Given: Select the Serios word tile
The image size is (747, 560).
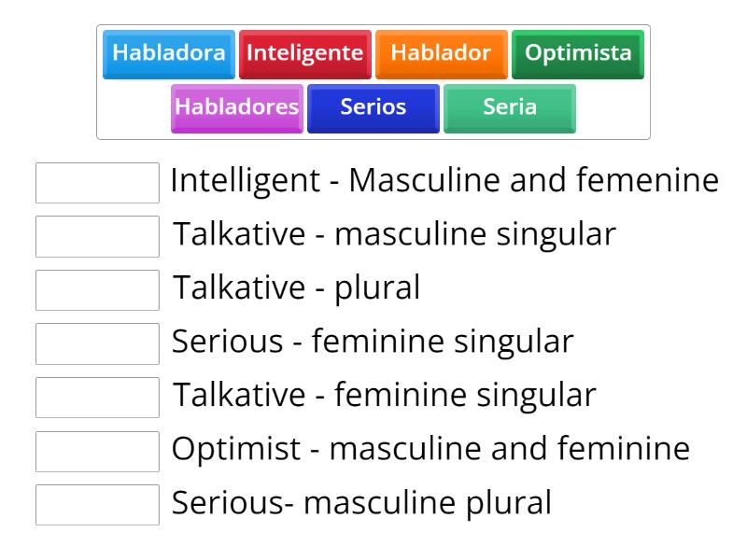Looking at the screenshot, I should point(373,107).
